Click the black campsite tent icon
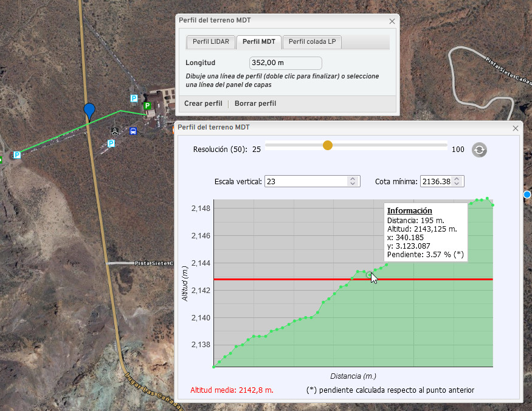532x411 pixels. coord(115,130)
